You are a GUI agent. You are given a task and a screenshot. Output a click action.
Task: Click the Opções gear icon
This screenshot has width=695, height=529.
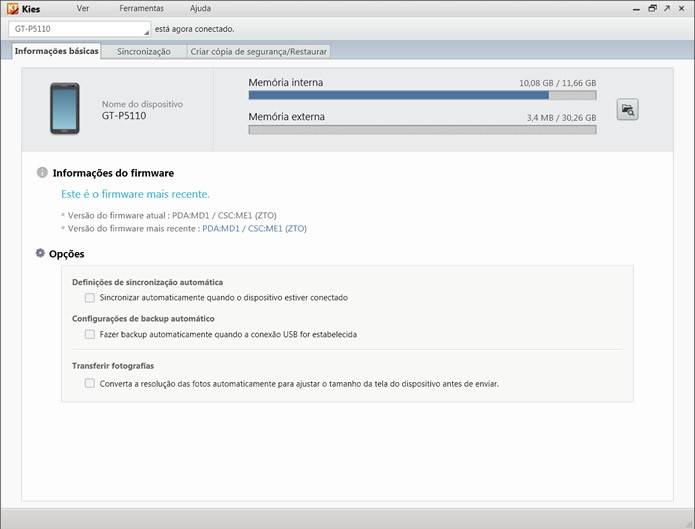pyautogui.click(x=40, y=253)
